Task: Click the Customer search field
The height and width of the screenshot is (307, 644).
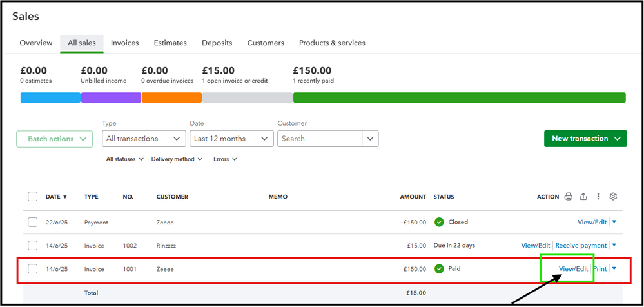Action: (320, 139)
